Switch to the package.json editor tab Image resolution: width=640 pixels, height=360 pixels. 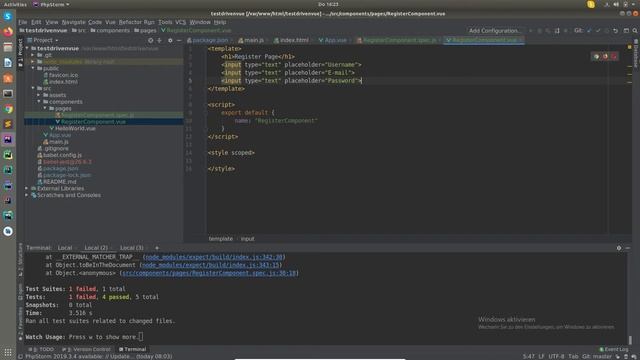(x=208, y=40)
